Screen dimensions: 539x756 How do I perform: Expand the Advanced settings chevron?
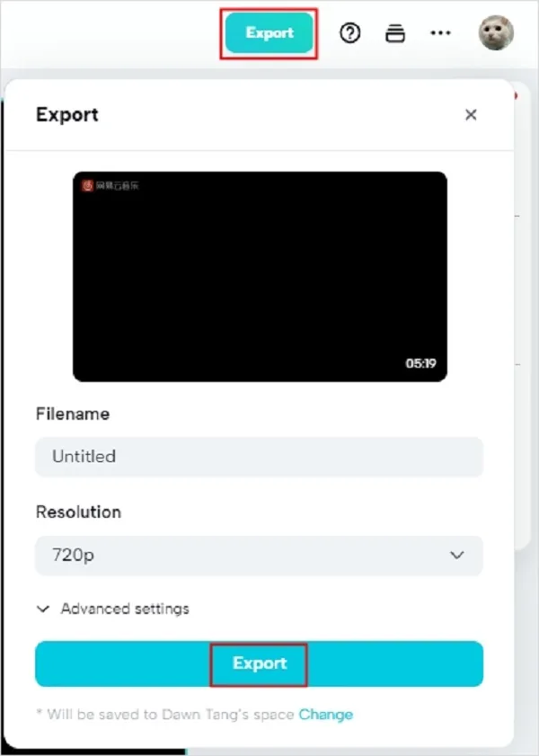tap(43, 609)
